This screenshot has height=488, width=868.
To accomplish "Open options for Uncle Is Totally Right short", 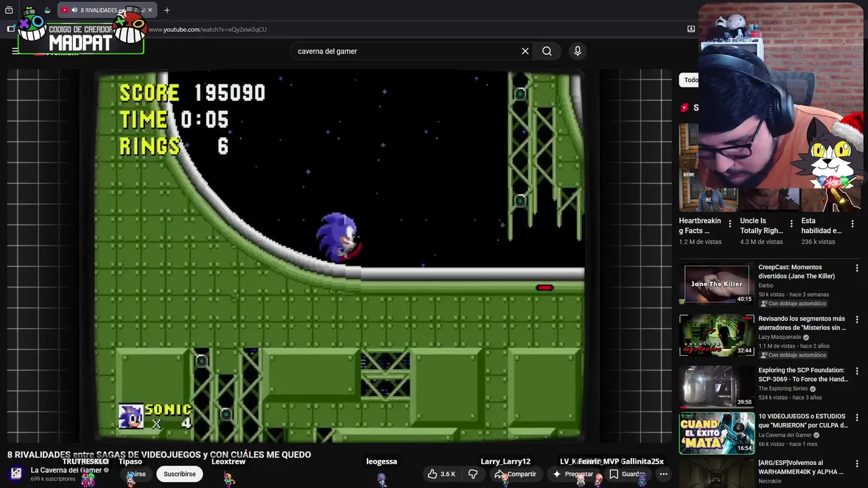I will click(x=791, y=224).
